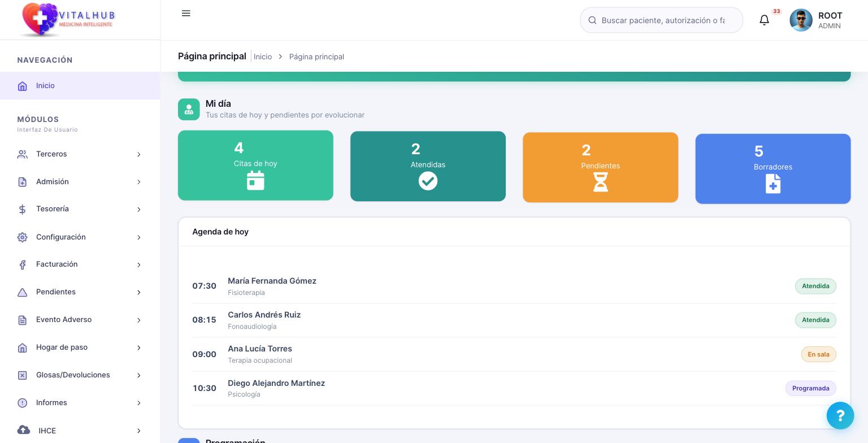Click the calendar icon on Citas de hoy
The image size is (868, 443).
255,181
